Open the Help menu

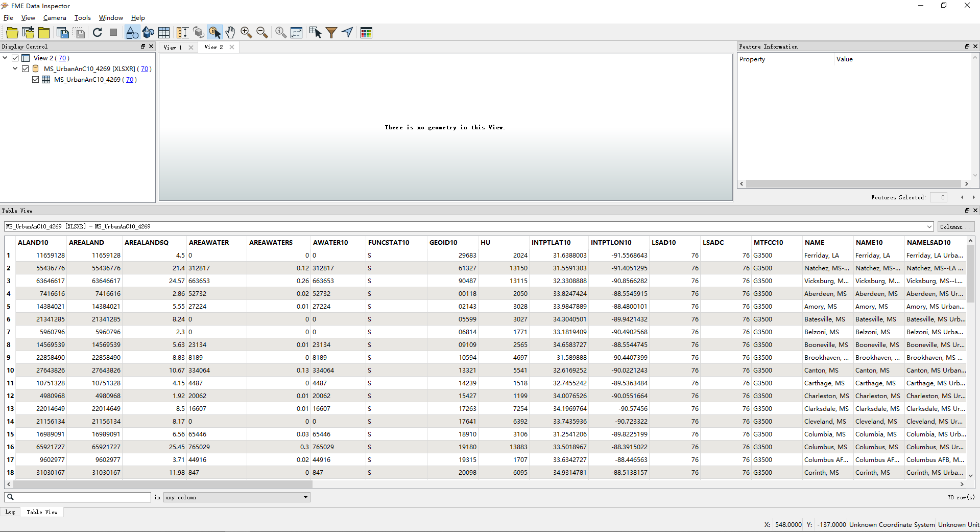138,18
